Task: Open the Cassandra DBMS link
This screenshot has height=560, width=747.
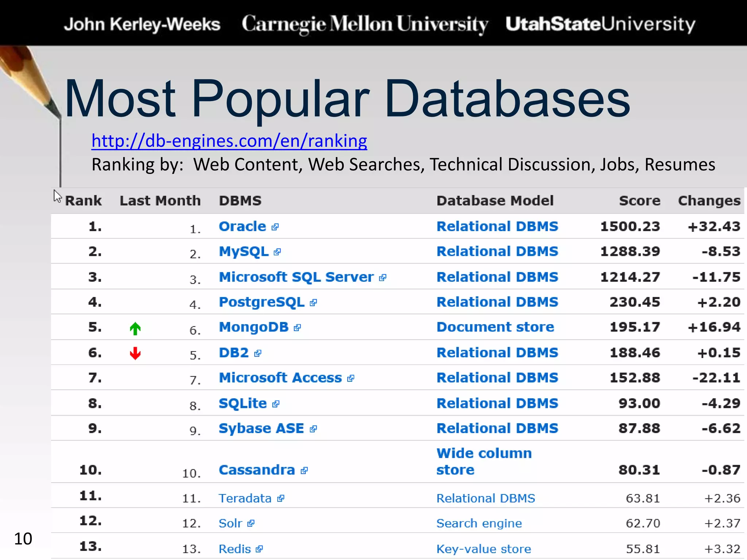Action: [x=256, y=470]
